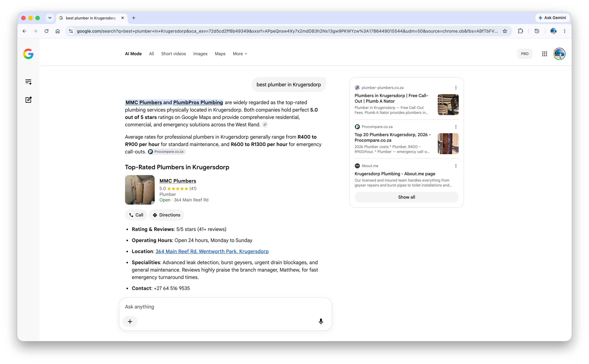
Task: Go back to the previous page
Action: 24,31
